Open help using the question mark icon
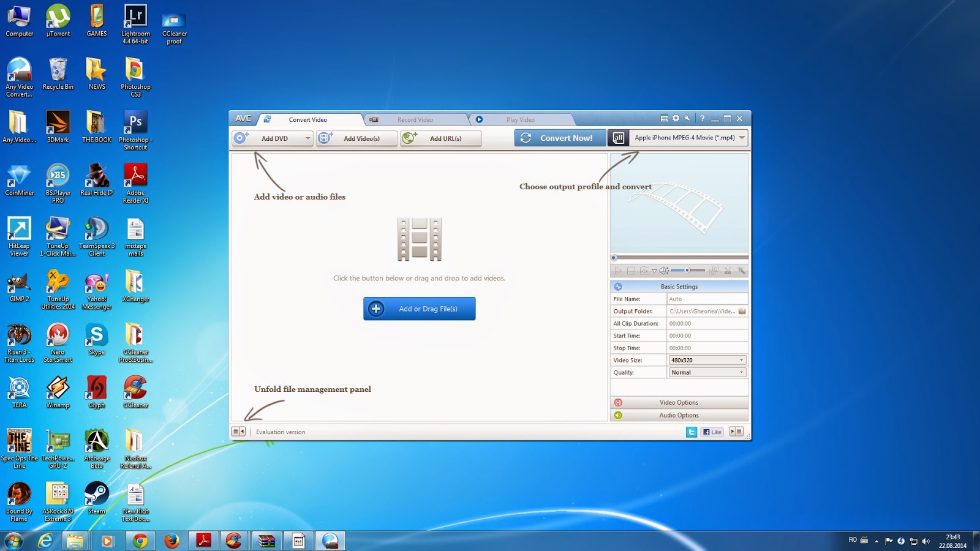Viewport: 980px width, 551px height. (x=702, y=119)
